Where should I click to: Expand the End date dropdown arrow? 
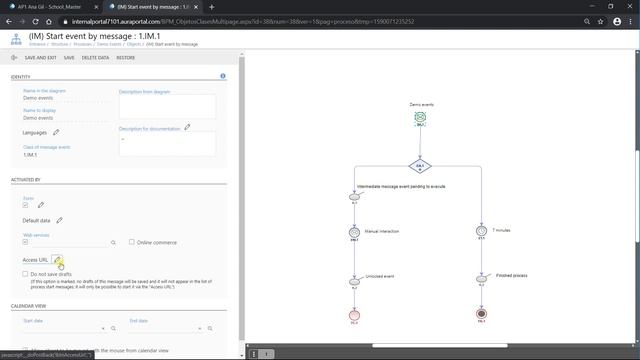tap(200, 329)
